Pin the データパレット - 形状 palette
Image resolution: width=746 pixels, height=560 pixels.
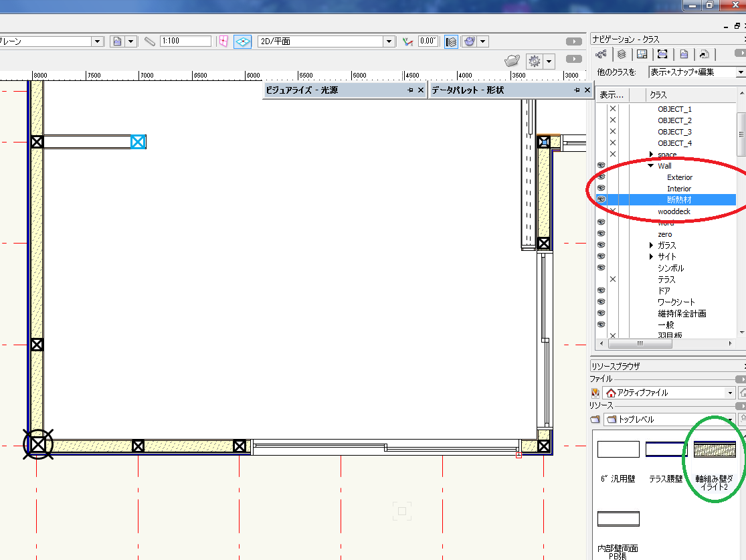click(x=577, y=90)
